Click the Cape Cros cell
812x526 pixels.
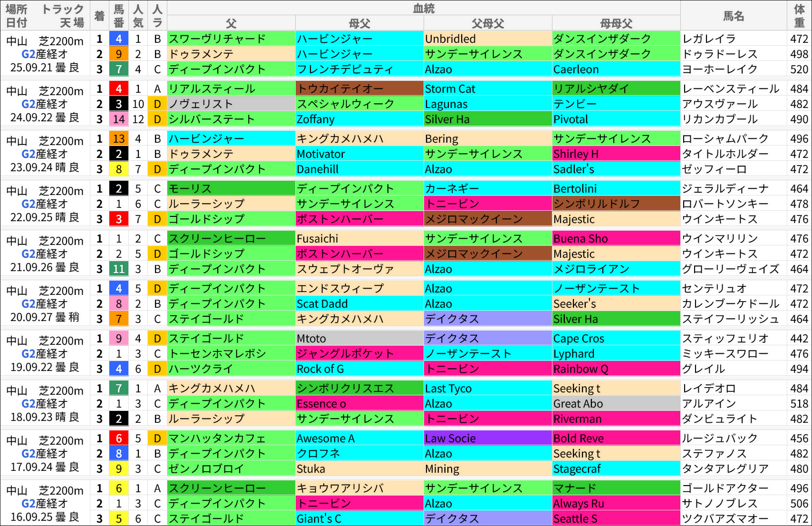pos(616,339)
